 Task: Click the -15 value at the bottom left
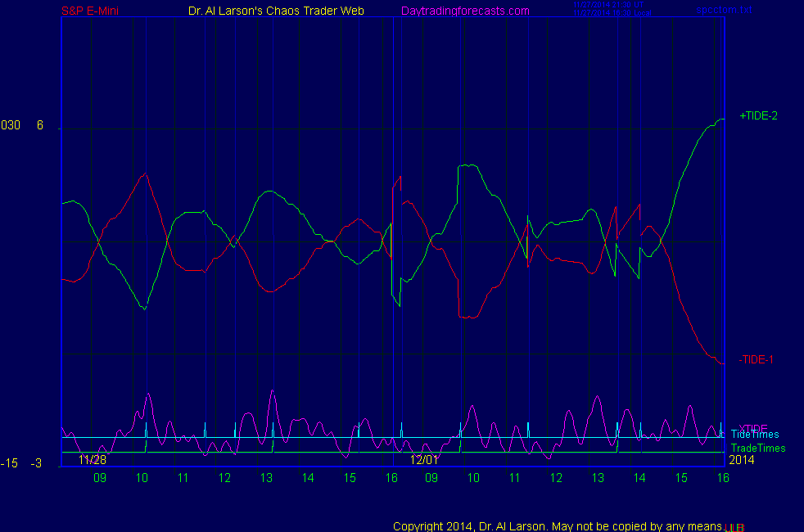pyautogui.click(x=9, y=464)
